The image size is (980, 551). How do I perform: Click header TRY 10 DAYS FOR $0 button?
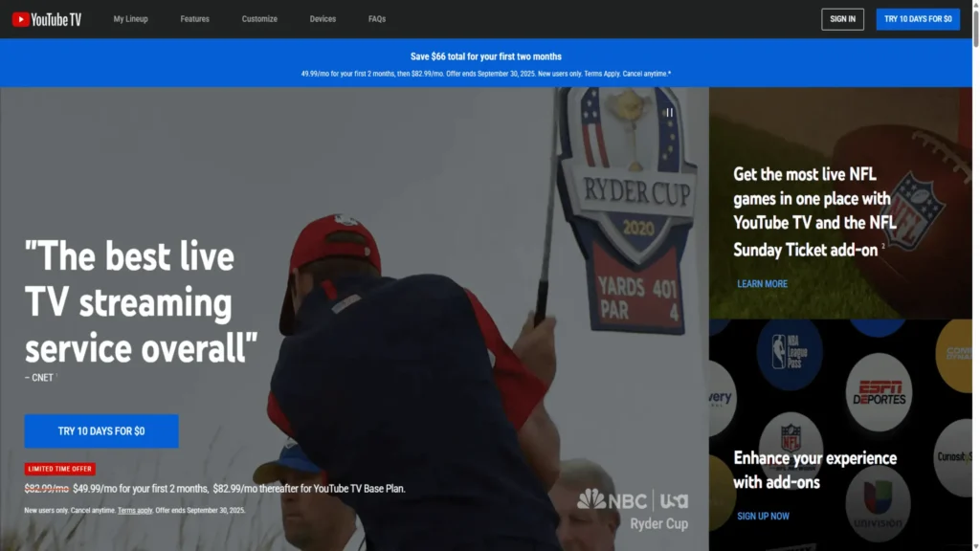pos(918,19)
